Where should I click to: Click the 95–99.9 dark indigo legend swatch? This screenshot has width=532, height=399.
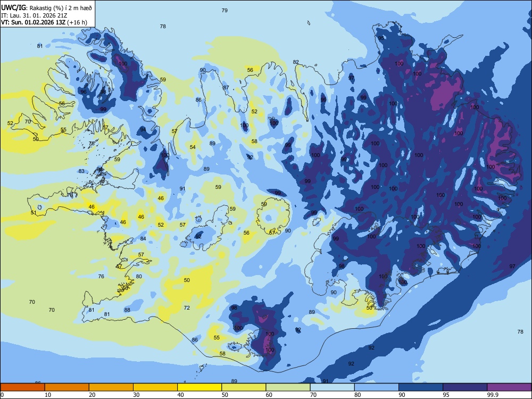click(465, 387)
